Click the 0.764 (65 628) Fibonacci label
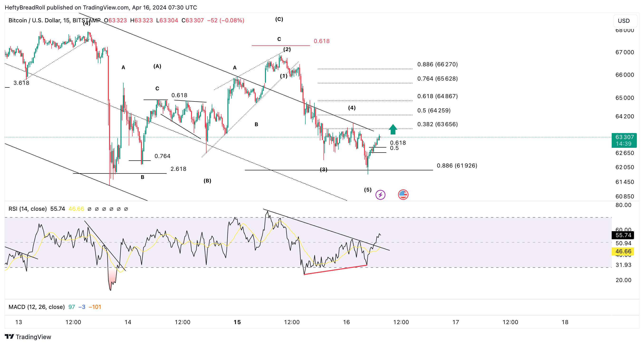Image resolution: width=644 pixels, height=345 pixels. [437, 78]
